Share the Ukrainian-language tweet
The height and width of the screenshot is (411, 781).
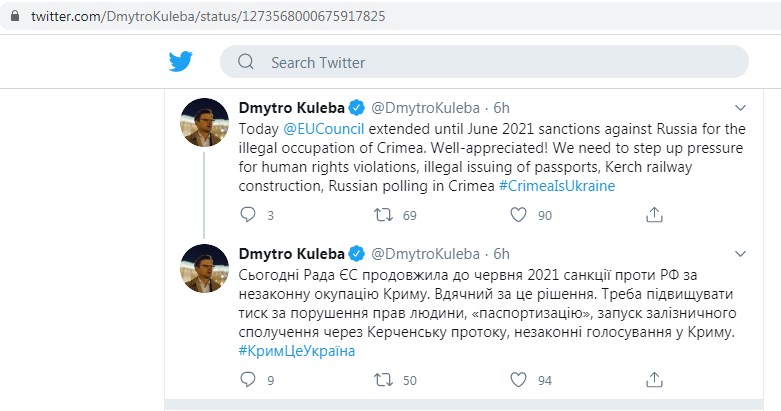654,379
